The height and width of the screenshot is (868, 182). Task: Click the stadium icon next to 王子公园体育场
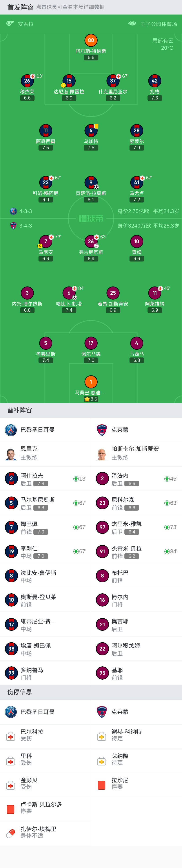point(132,24)
